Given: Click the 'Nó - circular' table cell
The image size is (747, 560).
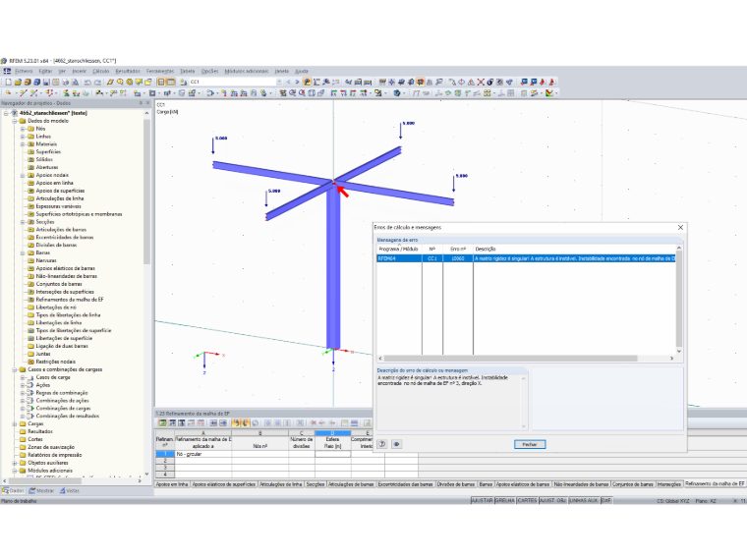Looking at the screenshot, I should tap(202, 454).
